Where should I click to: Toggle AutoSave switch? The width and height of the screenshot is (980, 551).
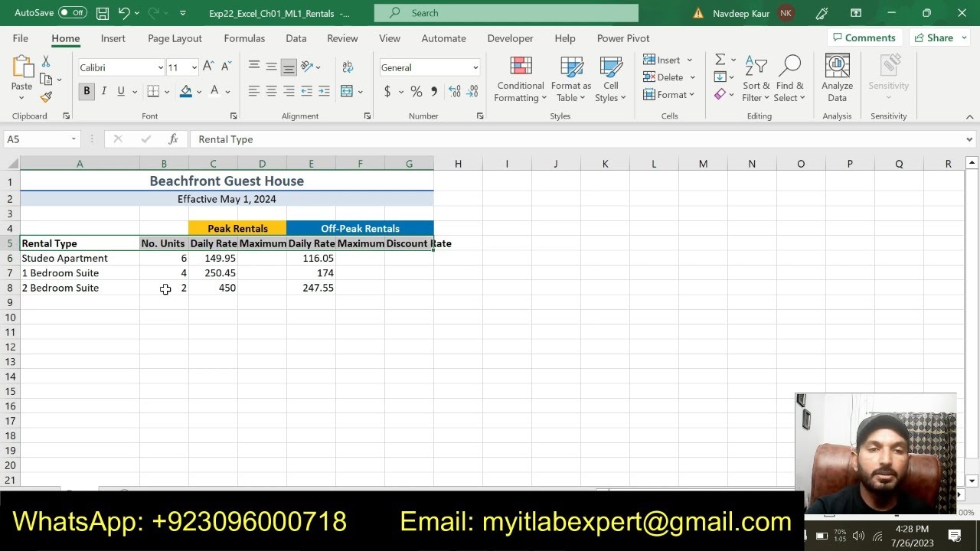[x=73, y=13]
